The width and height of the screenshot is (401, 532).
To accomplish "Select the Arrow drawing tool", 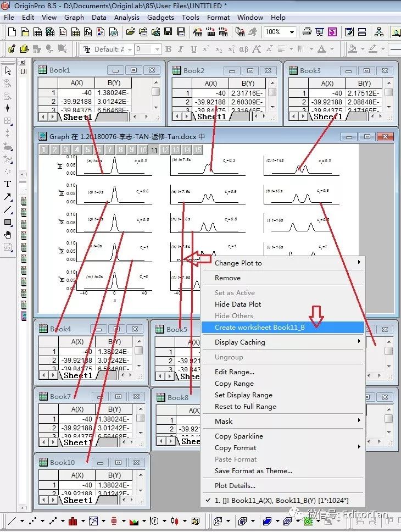I will [8, 197].
